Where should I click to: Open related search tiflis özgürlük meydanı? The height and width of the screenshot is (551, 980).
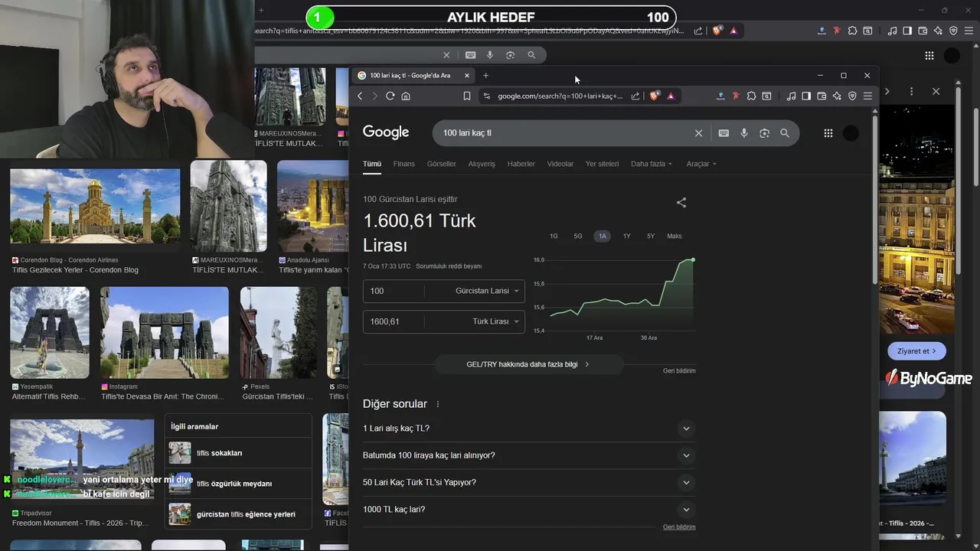[x=238, y=484]
